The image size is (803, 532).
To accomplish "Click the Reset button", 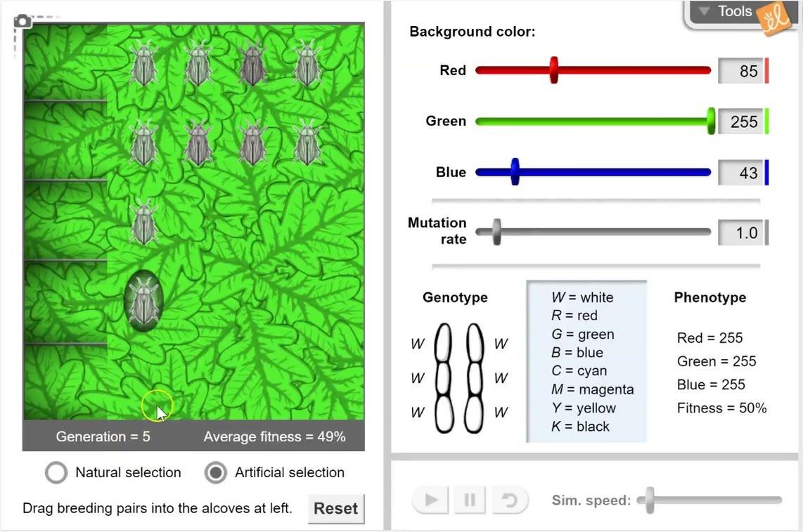I will [336, 508].
